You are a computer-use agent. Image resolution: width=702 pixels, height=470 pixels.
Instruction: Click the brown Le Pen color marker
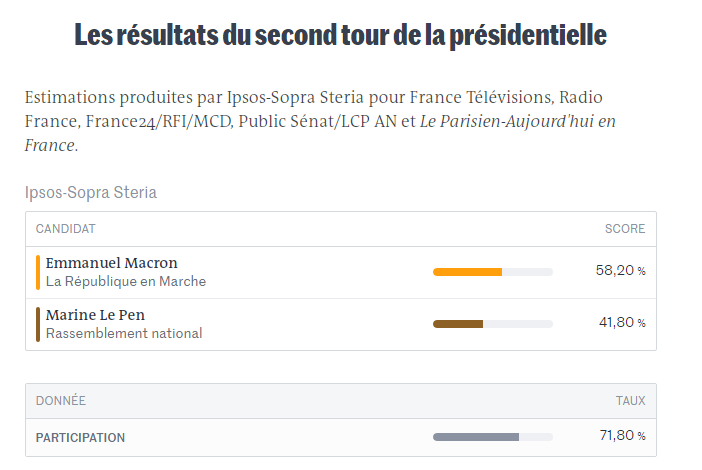click(38, 324)
